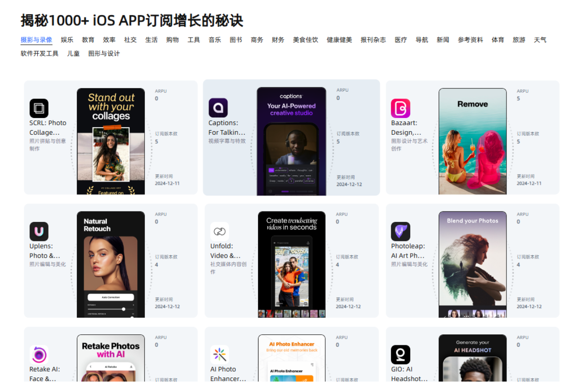This screenshot has width=581, height=392.
Task: Select the 参考资料 category
Action: pos(471,40)
